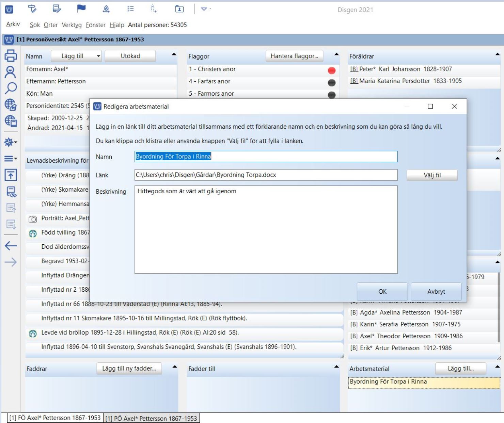Click the Hantera flaggor... button
Image resolution: width=504 pixels, height=423 pixels.
tap(294, 56)
